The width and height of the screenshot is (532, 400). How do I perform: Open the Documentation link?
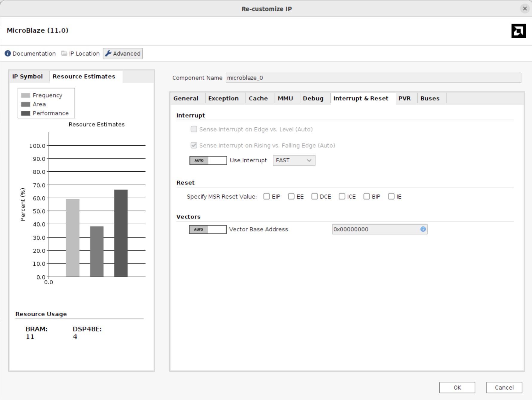(34, 54)
